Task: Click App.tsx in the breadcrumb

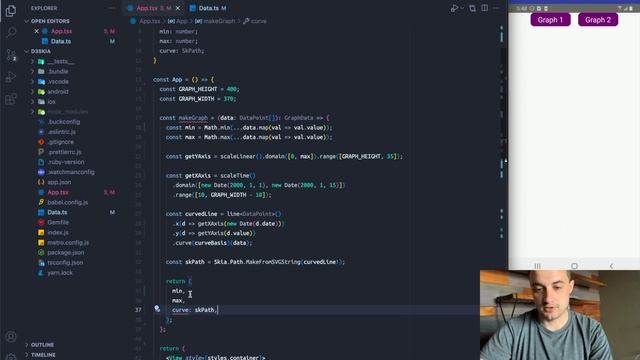Action: 149,21
